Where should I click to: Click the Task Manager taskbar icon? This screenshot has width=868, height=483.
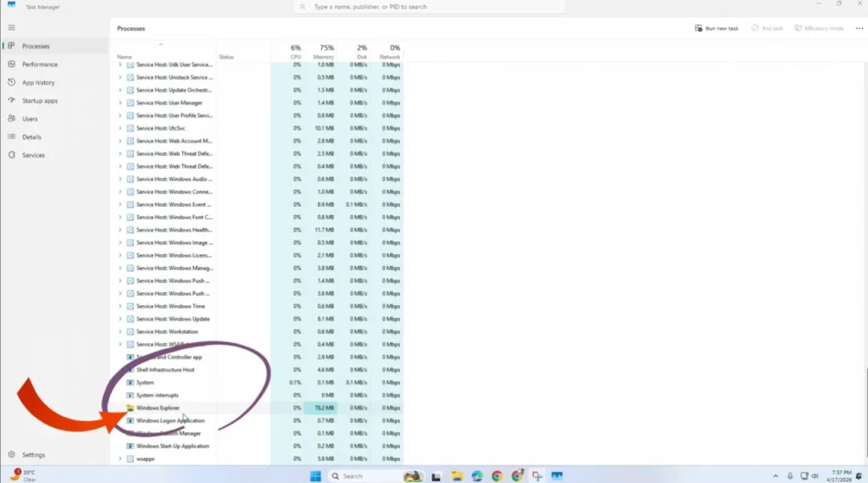[x=557, y=476]
